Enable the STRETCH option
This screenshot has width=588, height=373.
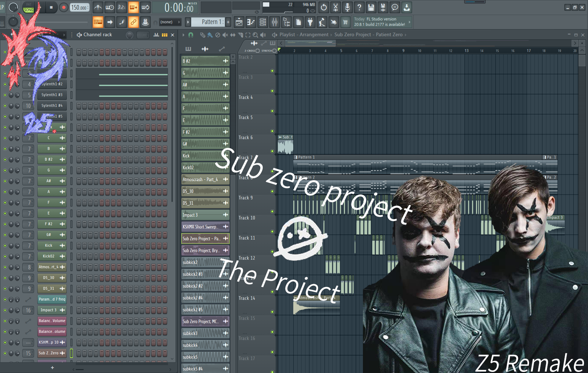point(275,51)
